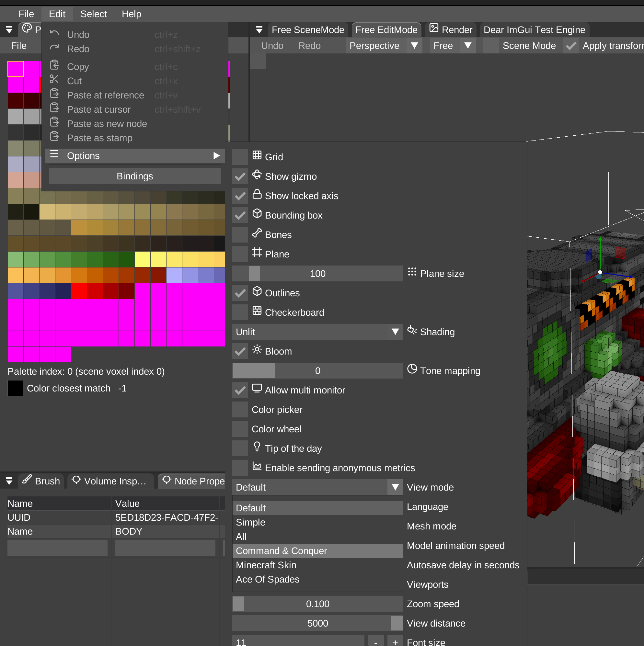Click Undo in the toolbar
Viewport: 644px width, 646px height.
272,45
